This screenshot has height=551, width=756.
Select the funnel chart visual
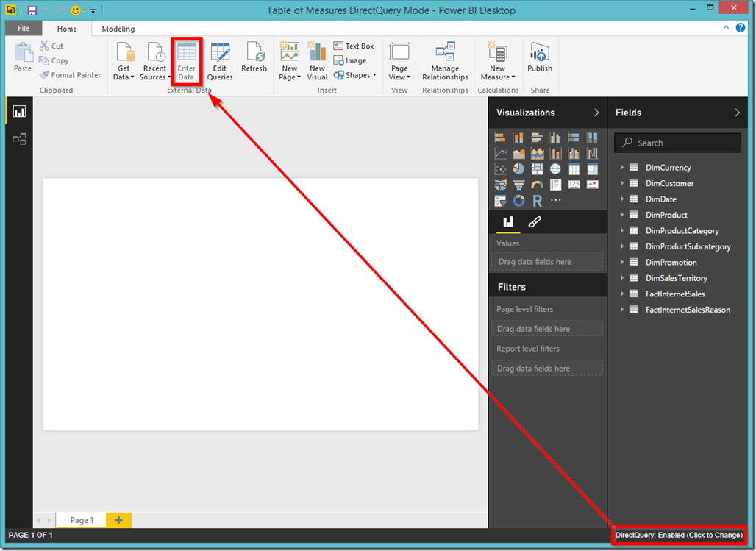518,185
